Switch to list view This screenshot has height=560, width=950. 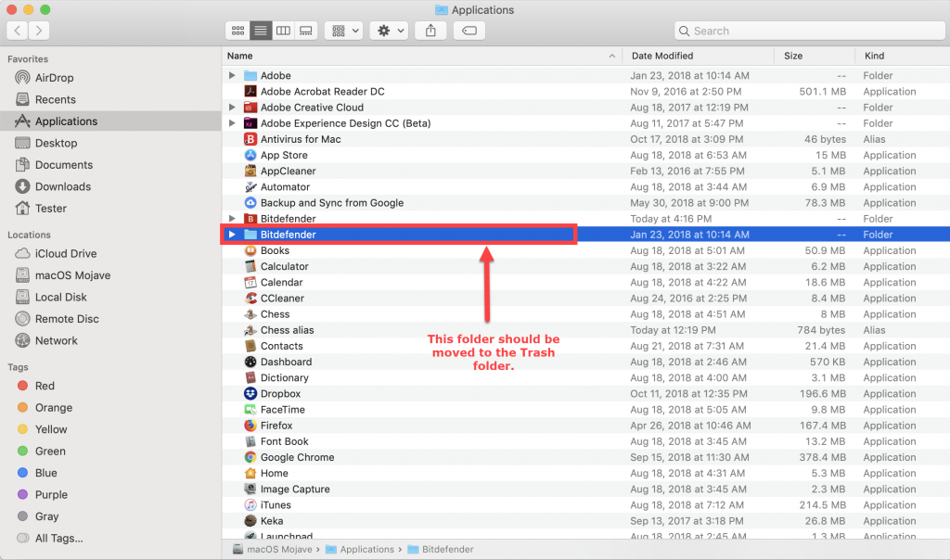point(261,31)
